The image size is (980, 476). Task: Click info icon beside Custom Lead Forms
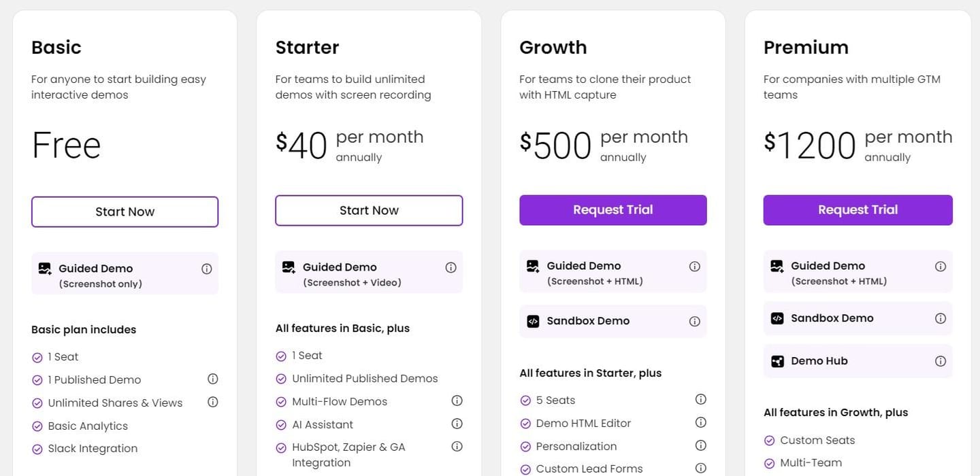click(700, 468)
